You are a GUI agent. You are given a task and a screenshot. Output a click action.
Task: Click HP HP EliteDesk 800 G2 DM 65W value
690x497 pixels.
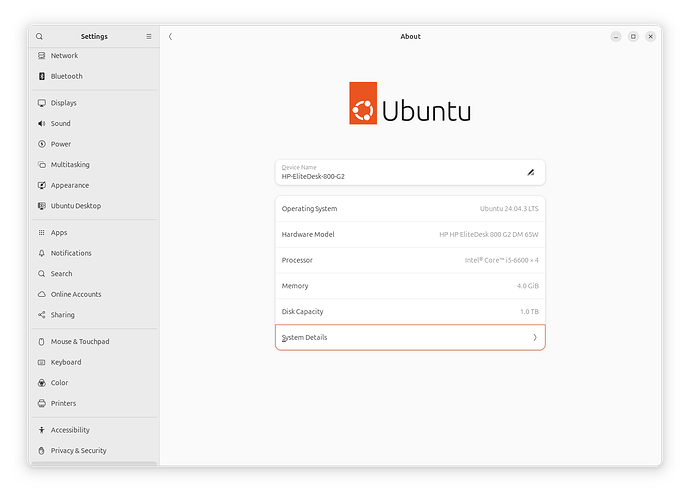489,235
